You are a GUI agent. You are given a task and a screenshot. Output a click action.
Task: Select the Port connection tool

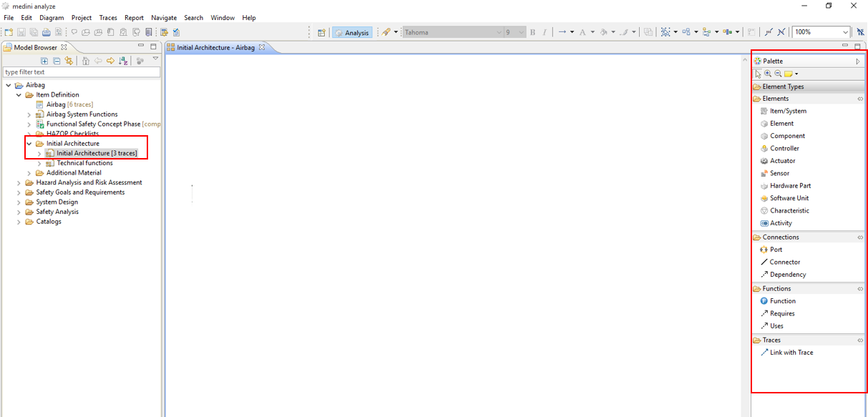pos(771,250)
